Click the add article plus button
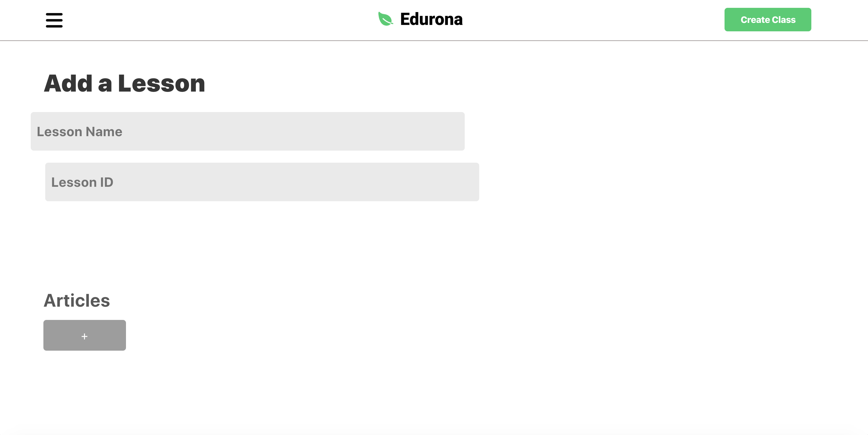The height and width of the screenshot is (435, 868). click(x=85, y=335)
